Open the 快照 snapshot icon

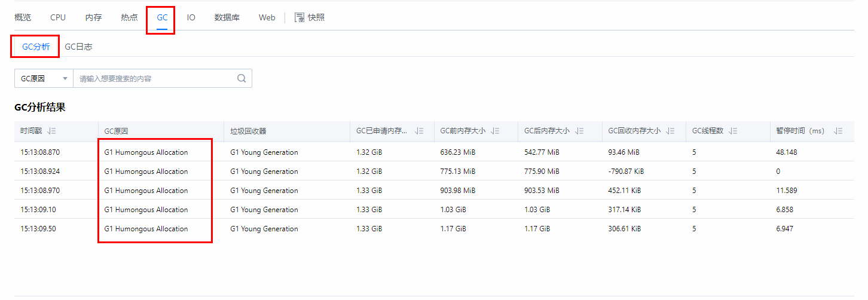click(x=299, y=17)
